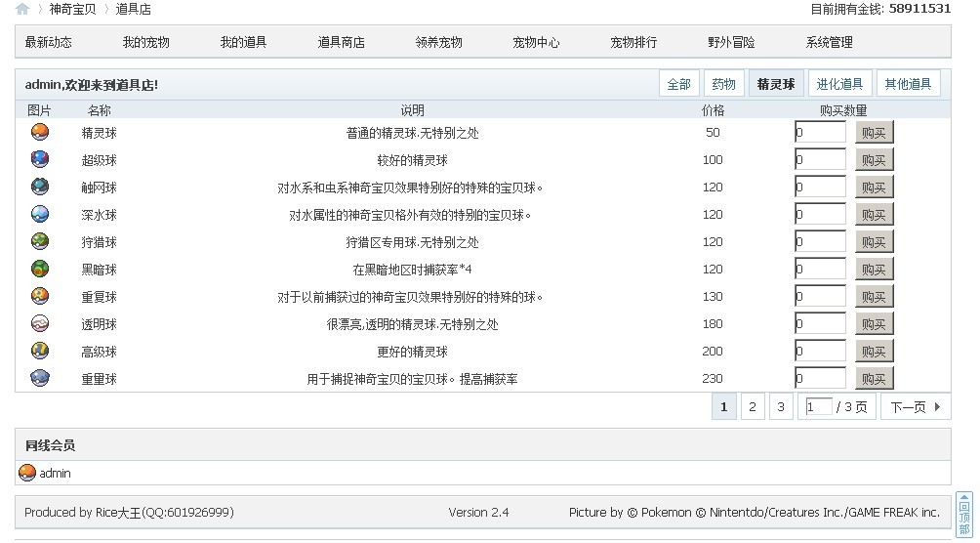The width and height of the screenshot is (980, 543).
Task: Click the page number jump field
Action: point(819,406)
